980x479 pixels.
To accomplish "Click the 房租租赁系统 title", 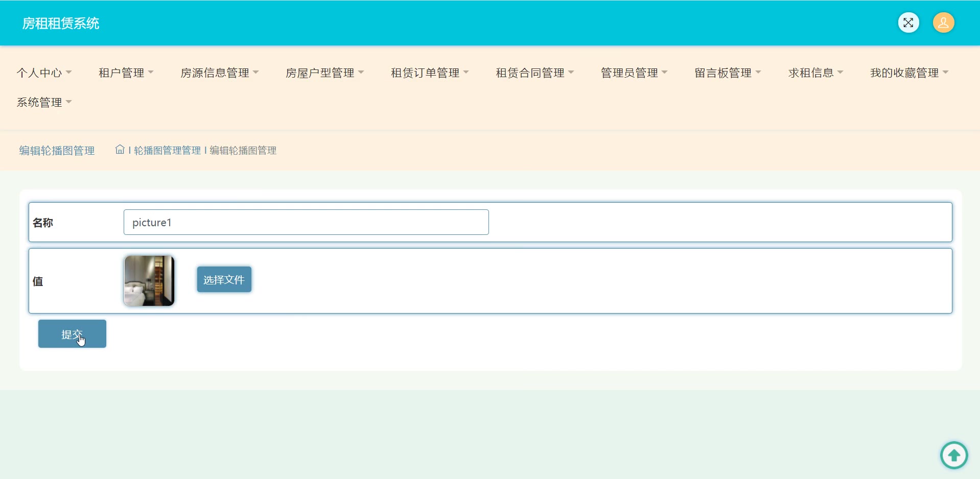I will (x=61, y=23).
